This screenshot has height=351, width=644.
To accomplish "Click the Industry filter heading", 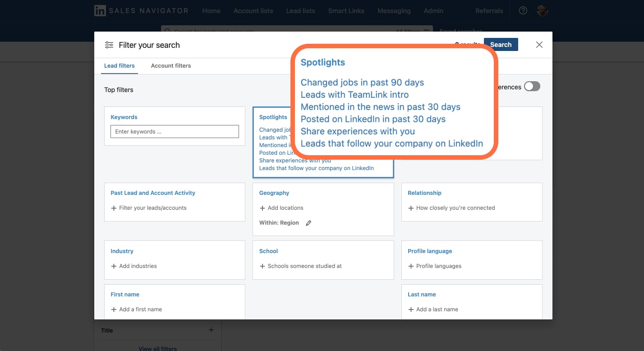I will (x=122, y=251).
